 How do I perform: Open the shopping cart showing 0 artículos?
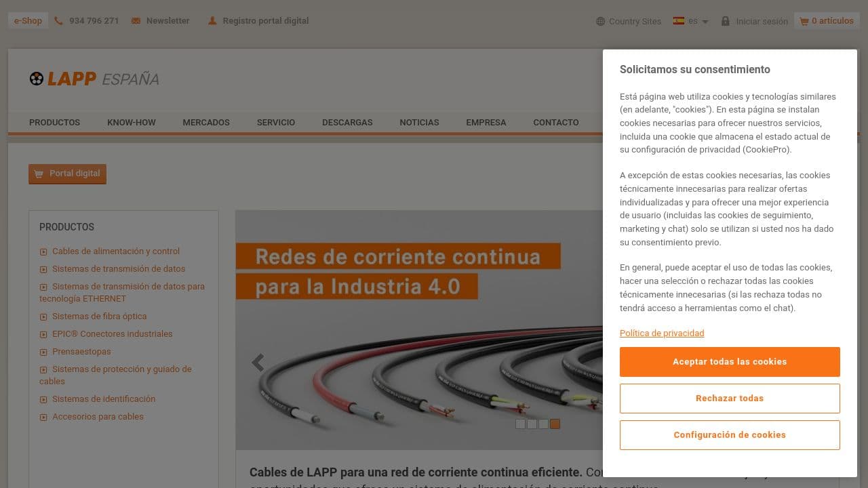point(827,20)
